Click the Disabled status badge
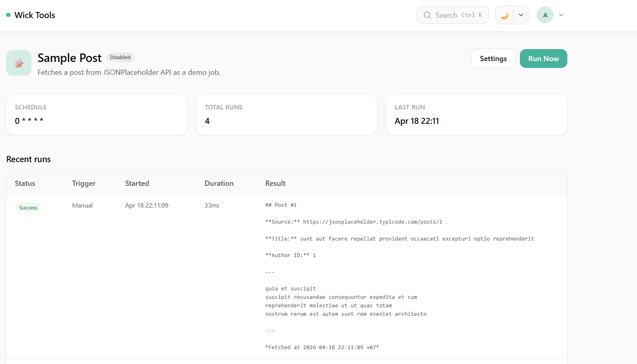The width and height of the screenshot is (637, 364). point(120,58)
